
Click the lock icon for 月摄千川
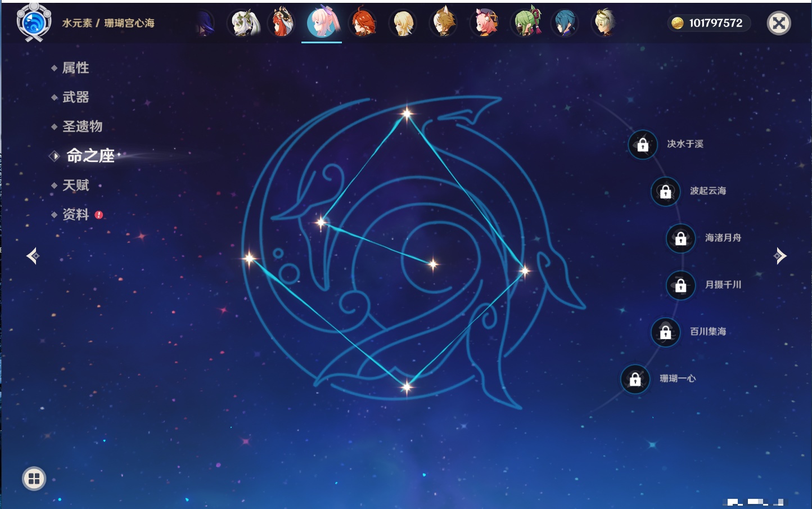point(680,285)
